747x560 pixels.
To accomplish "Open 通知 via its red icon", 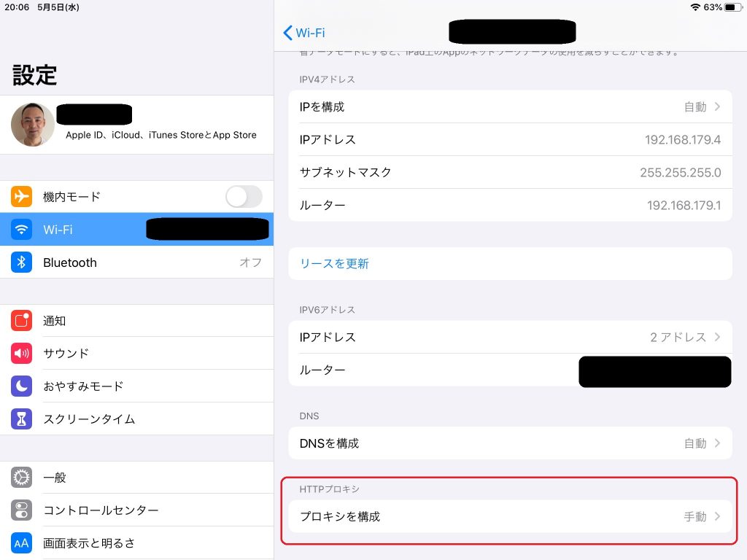I will [x=22, y=321].
